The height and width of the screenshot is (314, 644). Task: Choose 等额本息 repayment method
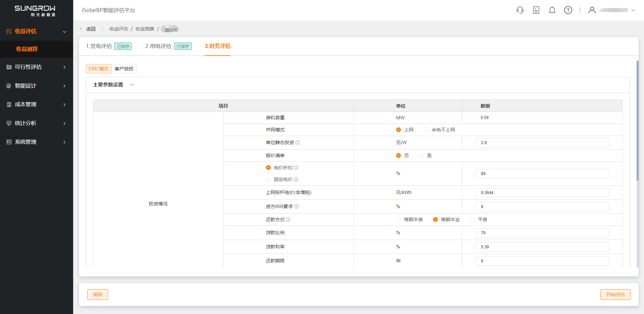click(398, 219)
